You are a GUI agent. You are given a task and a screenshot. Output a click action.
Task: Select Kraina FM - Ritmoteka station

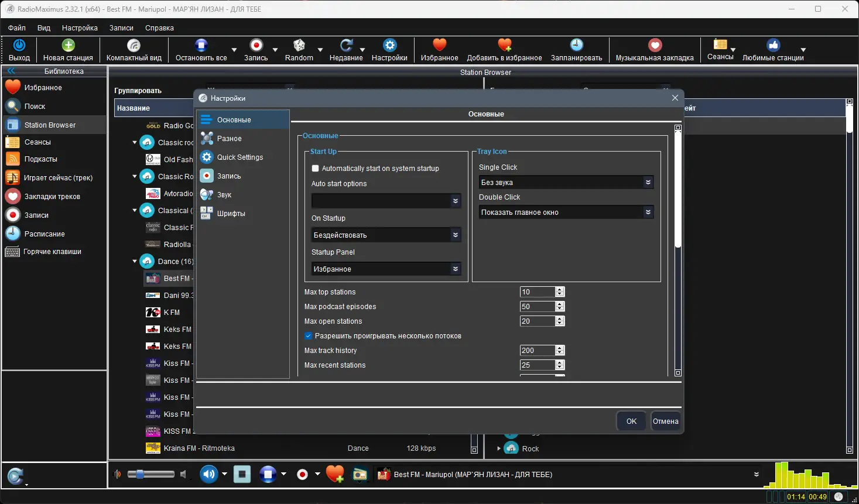click(199, 448)
